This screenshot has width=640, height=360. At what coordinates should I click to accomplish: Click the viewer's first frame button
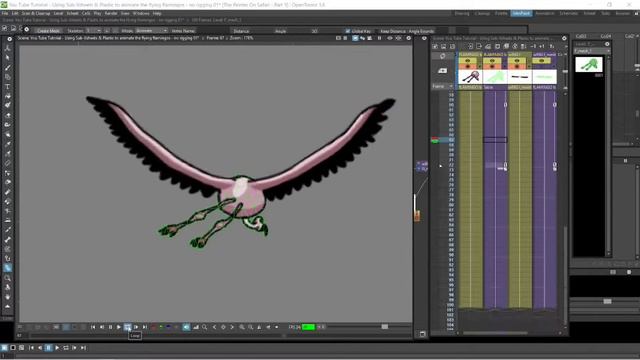93,327
